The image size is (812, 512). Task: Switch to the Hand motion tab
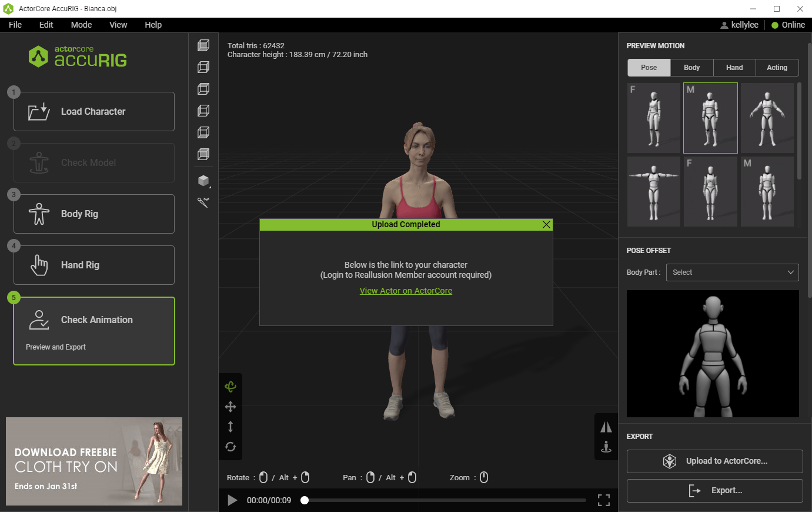tap(734, 68)
